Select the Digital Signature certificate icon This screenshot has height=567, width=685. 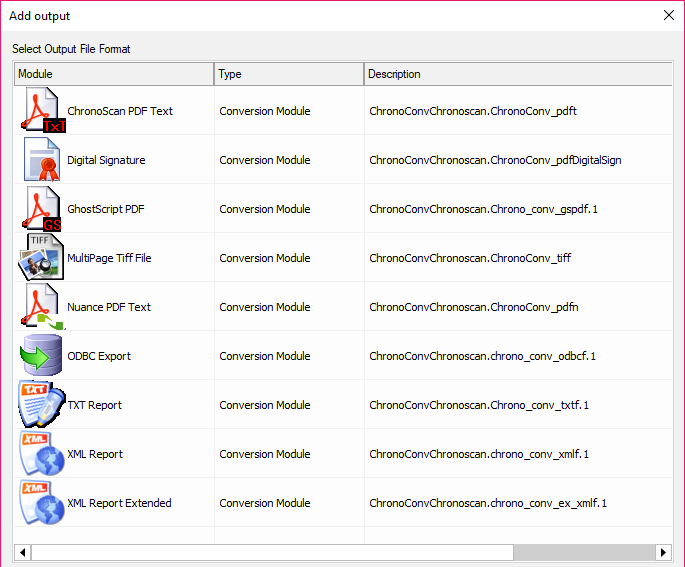click(42, 159)
